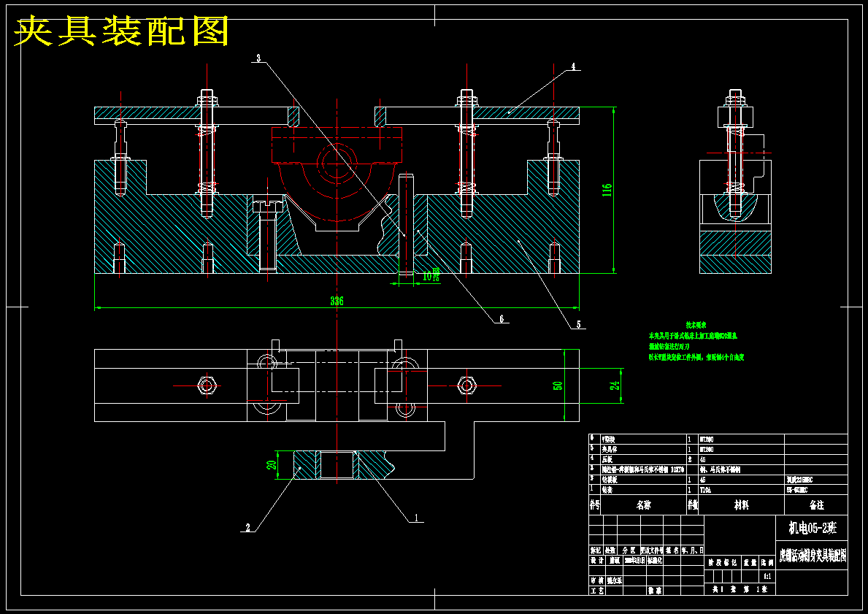The width and height of the screenshot is (868, 614).
Task: Select the height dimension "116"
Action: point(607,191)
